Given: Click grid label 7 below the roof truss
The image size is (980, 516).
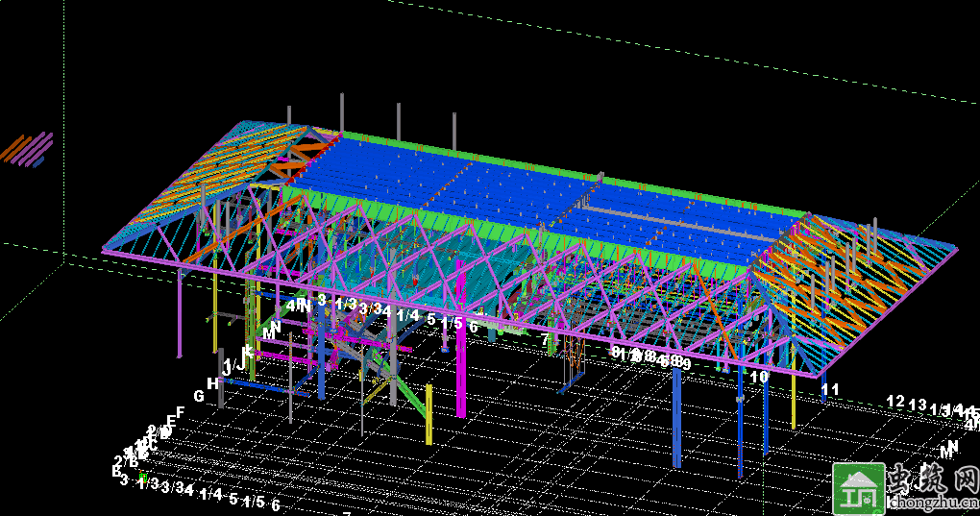Looking at the screenshot, I should pyautogui.click(x=545, y=339).
